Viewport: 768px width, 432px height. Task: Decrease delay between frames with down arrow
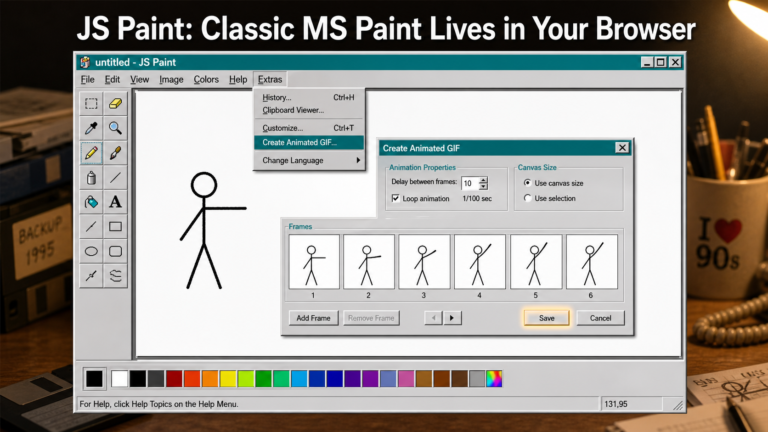[483, 187]
